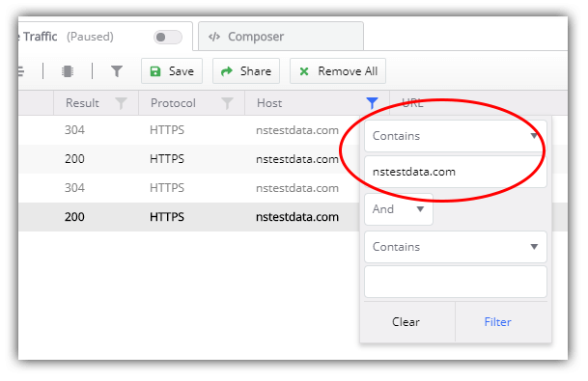The image size is (588, 381).
Task: Switch to the Composer tab
Action: [281, 37]
